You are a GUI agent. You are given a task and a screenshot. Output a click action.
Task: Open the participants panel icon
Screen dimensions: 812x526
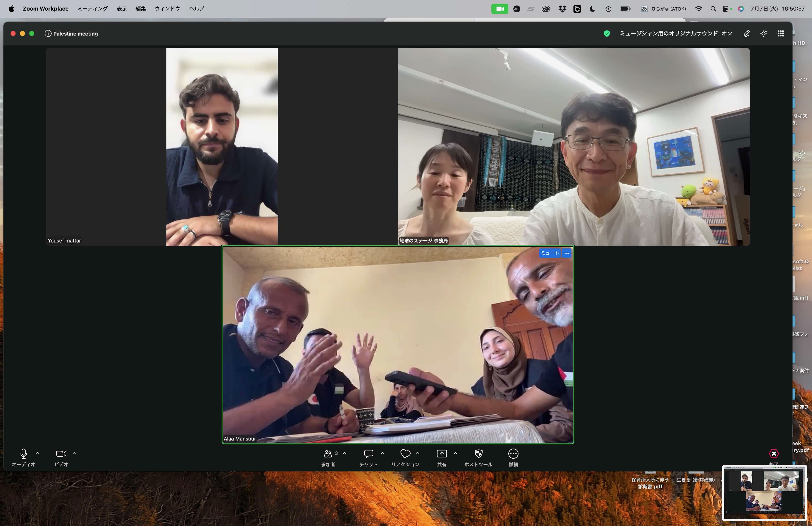point(328,454)
